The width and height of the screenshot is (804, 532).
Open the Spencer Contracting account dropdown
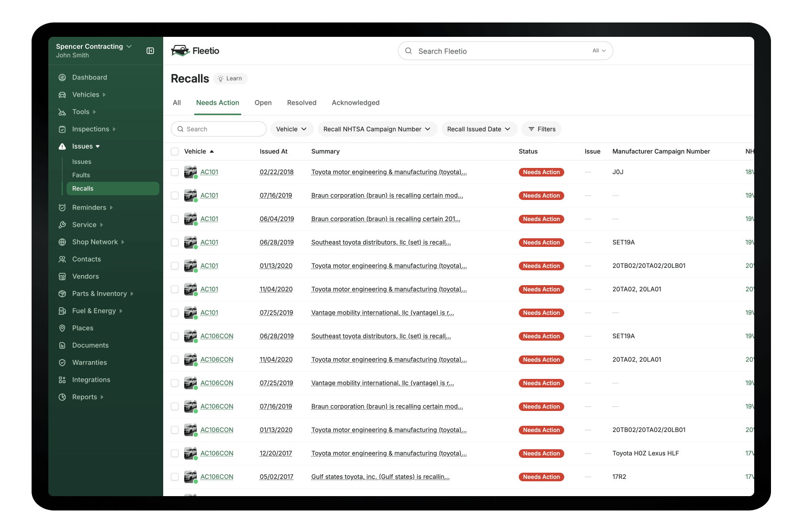(94, 46)
